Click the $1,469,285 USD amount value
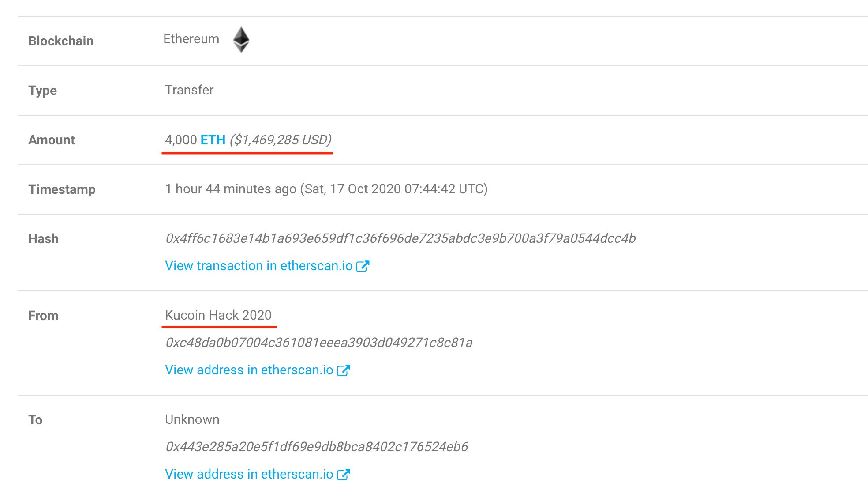 pos(281,140)
